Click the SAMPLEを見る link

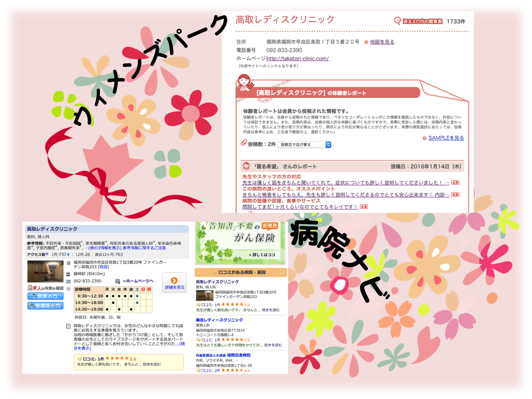pos(446,138)
